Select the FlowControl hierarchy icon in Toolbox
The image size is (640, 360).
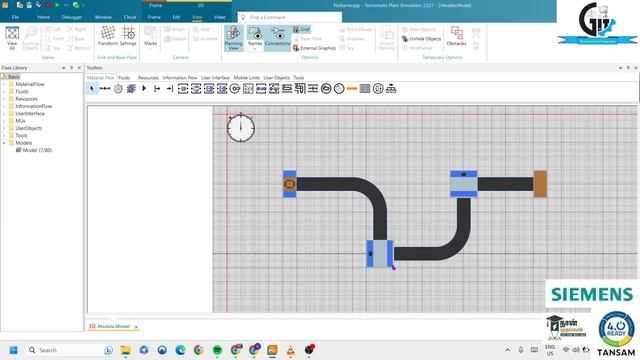[x=391, y=89]
